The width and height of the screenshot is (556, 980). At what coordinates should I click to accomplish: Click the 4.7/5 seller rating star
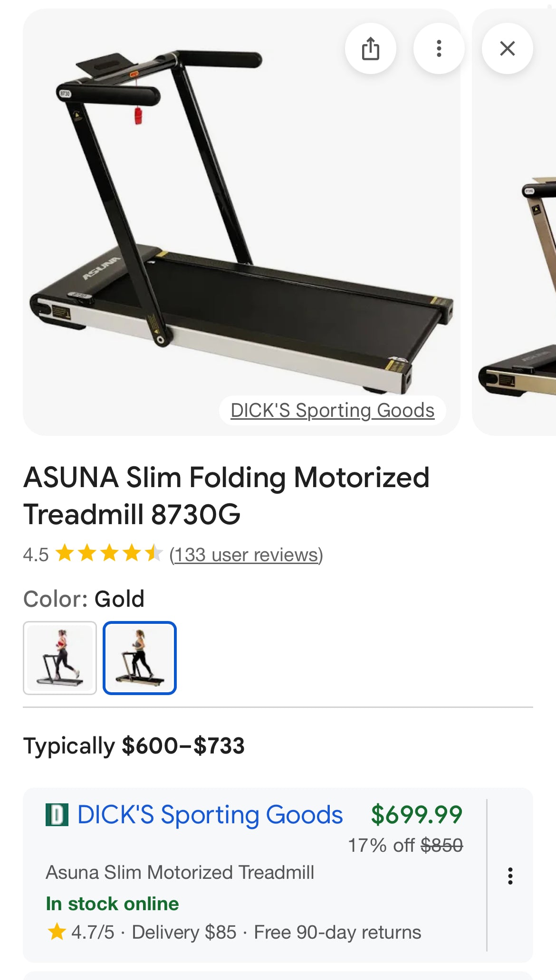(x=57, y=932)
